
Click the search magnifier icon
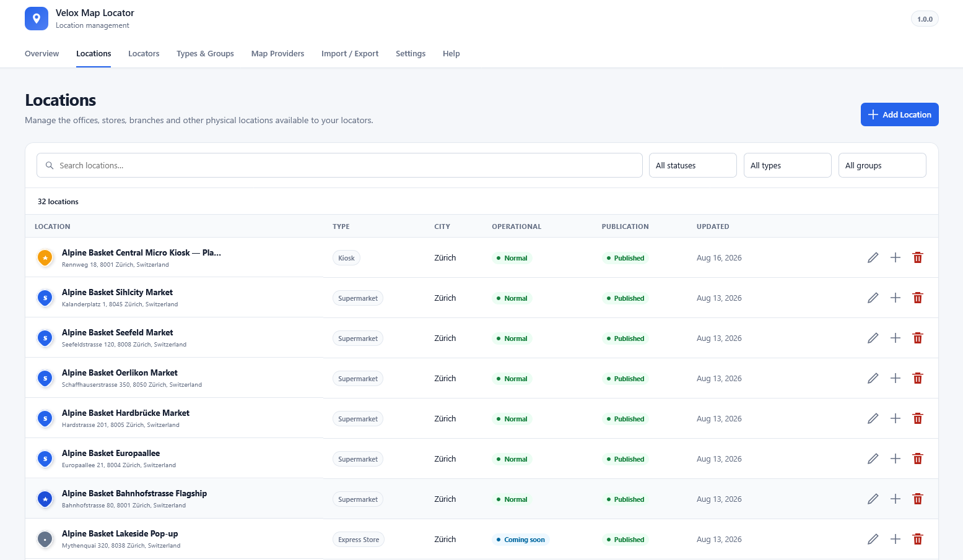pos(50,165)
